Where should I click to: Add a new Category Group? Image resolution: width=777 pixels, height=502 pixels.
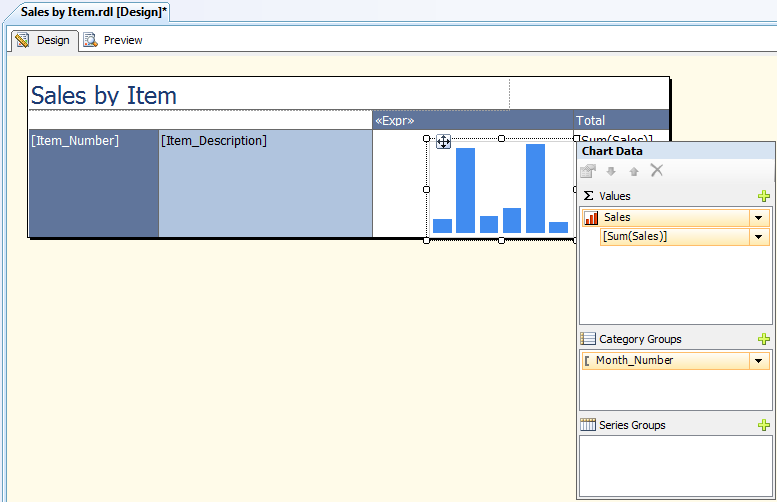(x=764, y=340)
